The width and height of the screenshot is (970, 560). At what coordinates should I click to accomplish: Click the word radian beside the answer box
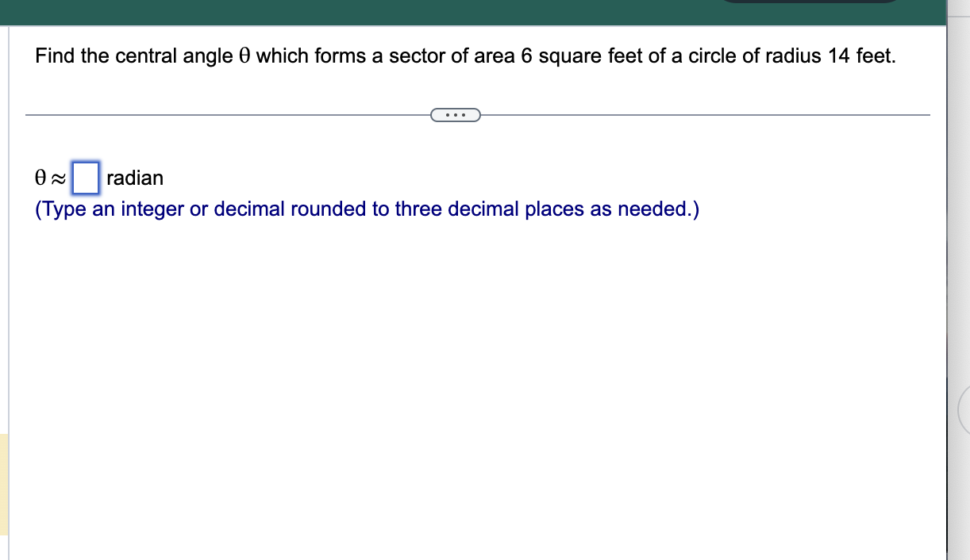[x=136, y=178]
